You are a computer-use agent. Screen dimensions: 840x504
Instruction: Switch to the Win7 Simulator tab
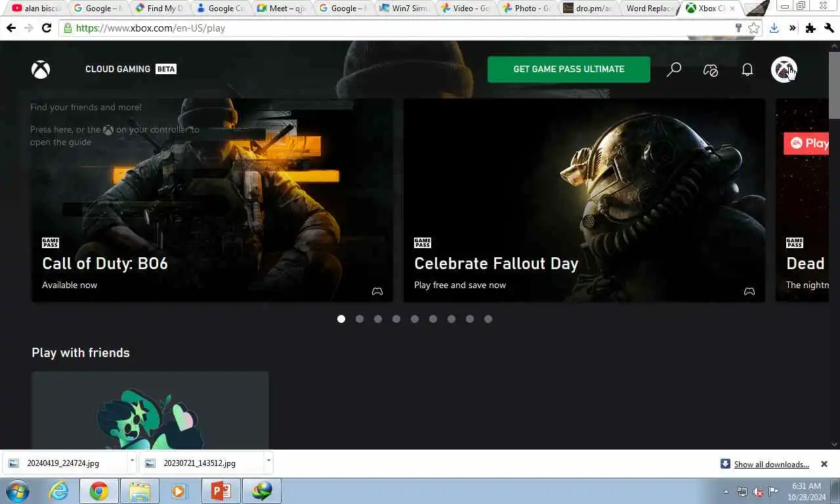(405, 9)
